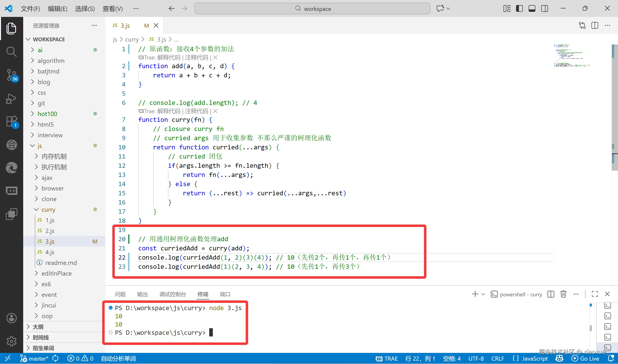Open the Search view in the activity bar

[12, 52]
